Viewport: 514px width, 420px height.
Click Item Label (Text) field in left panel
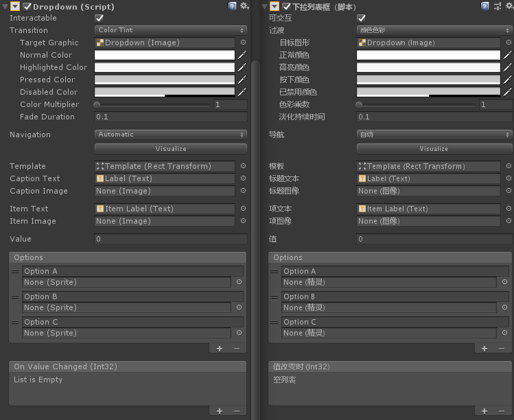pyautogui.click(x=165, y=209)
